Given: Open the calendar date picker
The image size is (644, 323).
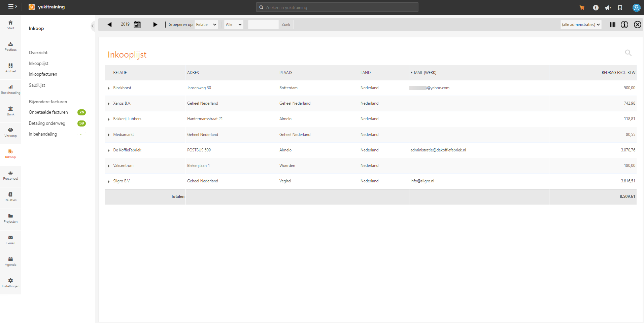Looking at the screenshot, I should click(x=137, y=25).
